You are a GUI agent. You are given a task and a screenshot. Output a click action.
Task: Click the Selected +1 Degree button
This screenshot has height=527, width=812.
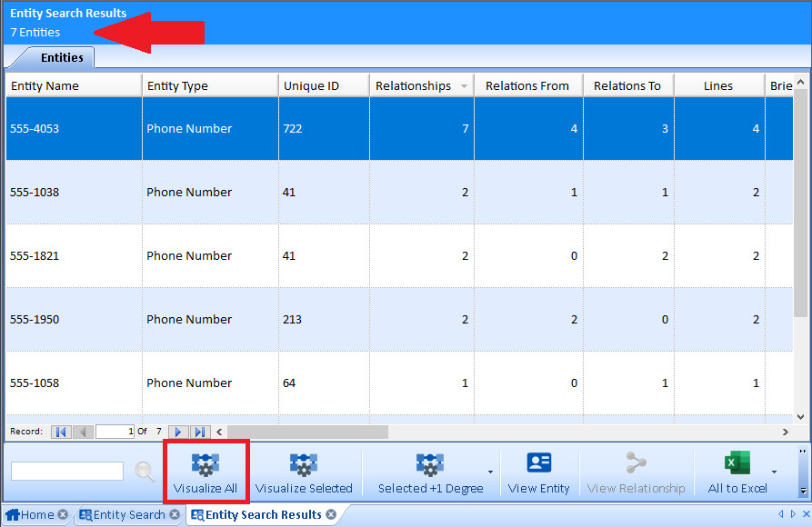click(x=430, y=473)
